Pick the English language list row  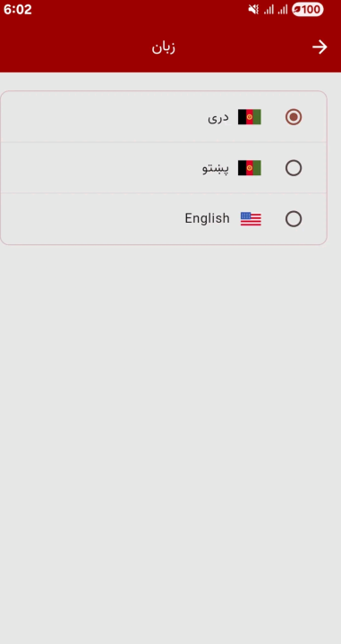(x=164, y=219)
